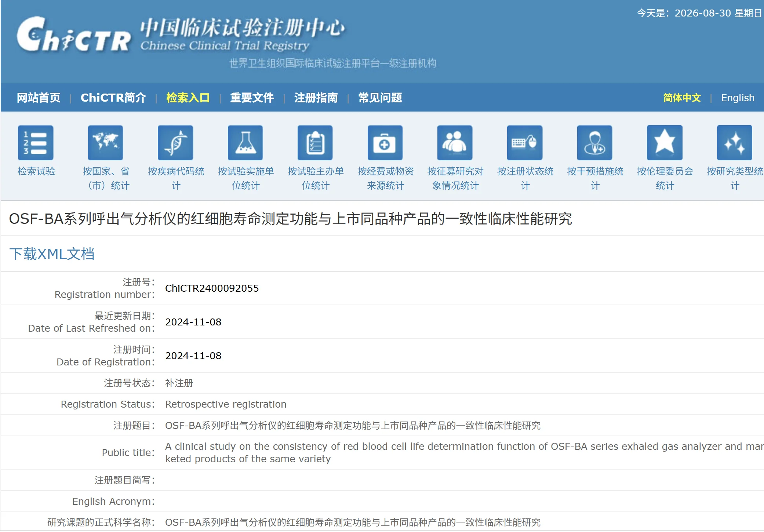Click 按干预措施统计 label
Screen dimensions: 764x532
click(595, 178)
